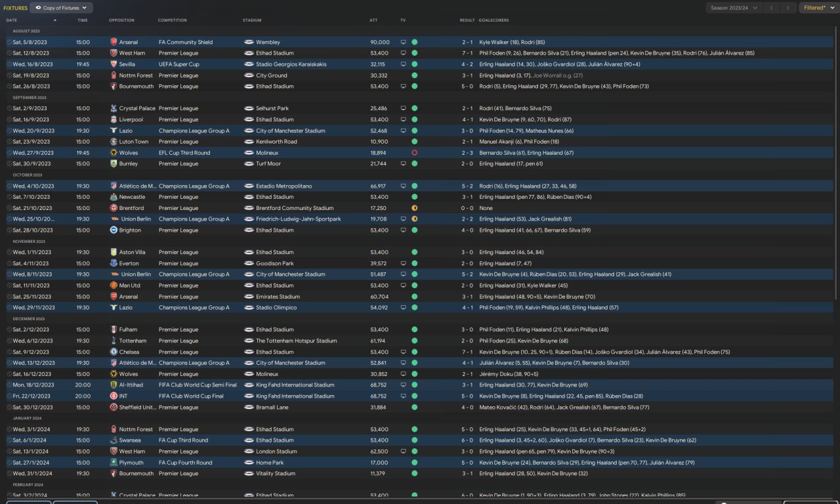840x504 pixels.
Task: Sort by the Att column header
Action: click(x=373, y=20)
